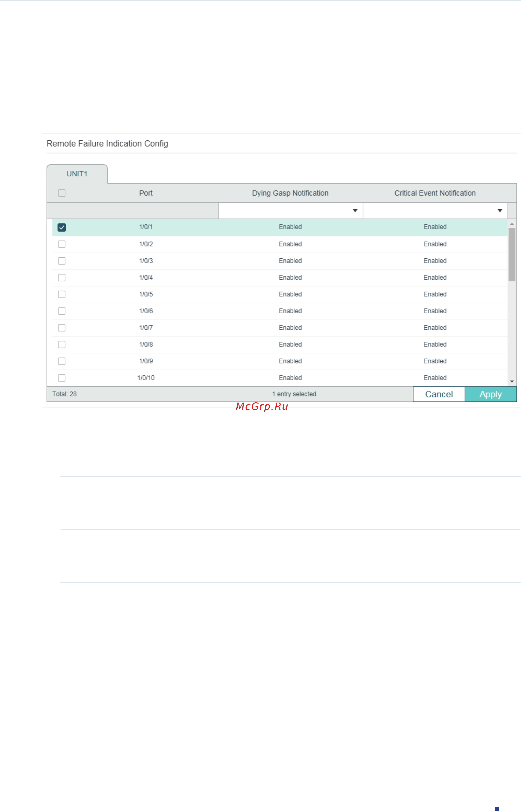521x812 pixels.
Task: Check the checkbox for port 1/0/2
Action: (x=62, y=244)
